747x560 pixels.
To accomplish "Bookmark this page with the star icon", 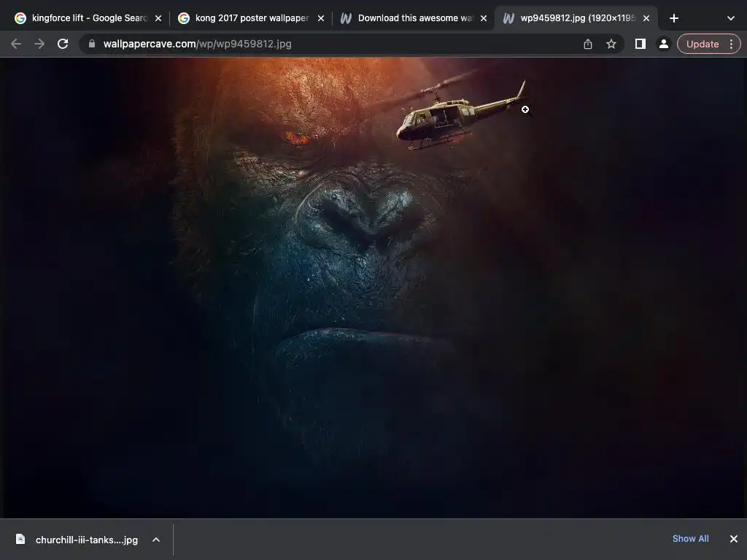I will point(611,44).
